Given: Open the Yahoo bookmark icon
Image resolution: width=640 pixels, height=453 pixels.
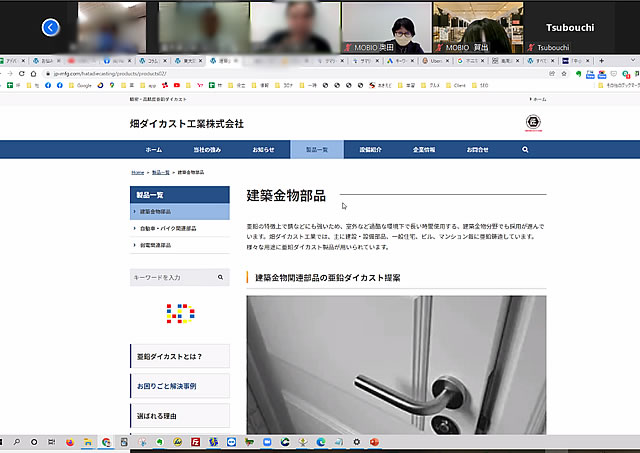Looking at the screenshot, I should click(x=200, y=85).
